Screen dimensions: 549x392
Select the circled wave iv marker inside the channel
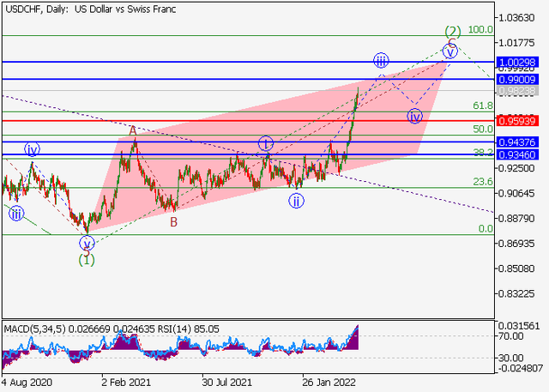pos(414,115)
